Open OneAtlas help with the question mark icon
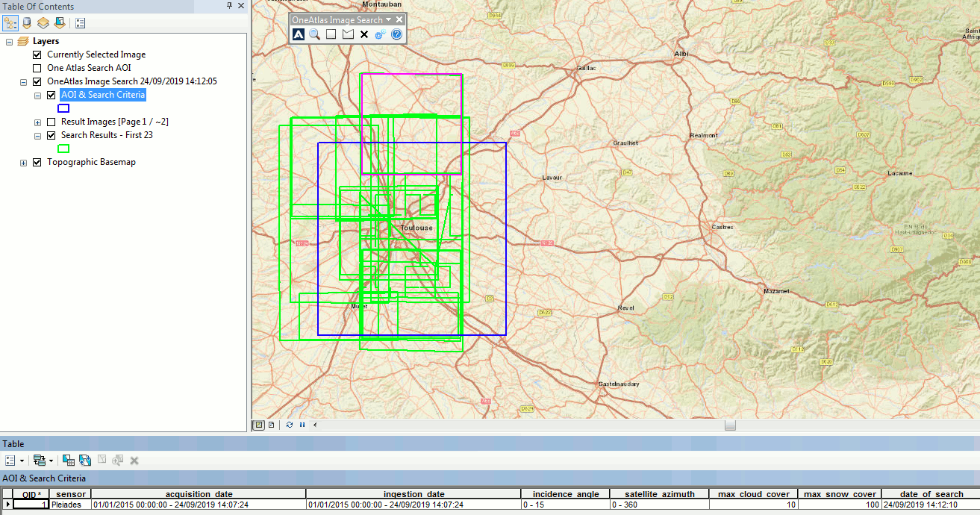The image size is (980, 515). (396, 34)
